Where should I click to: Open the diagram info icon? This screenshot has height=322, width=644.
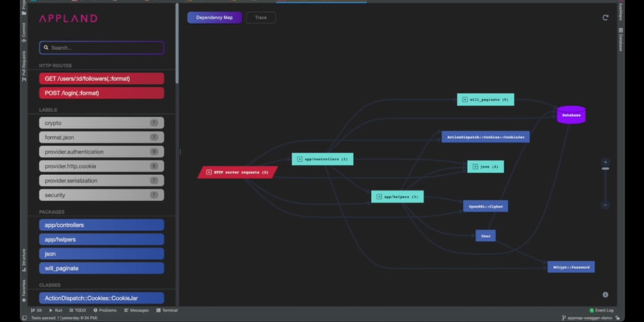point(605,294)
